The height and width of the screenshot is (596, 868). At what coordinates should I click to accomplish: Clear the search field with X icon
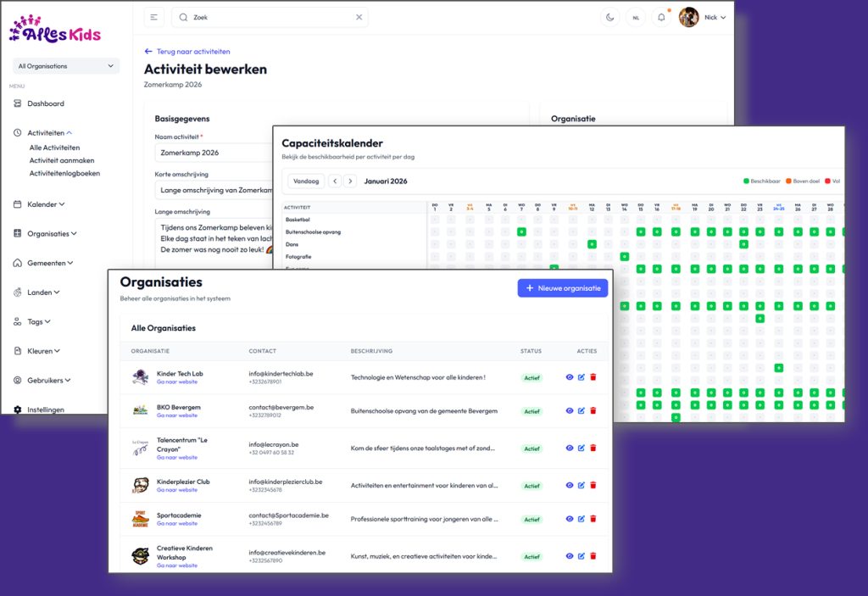click(x=359, y=17)
